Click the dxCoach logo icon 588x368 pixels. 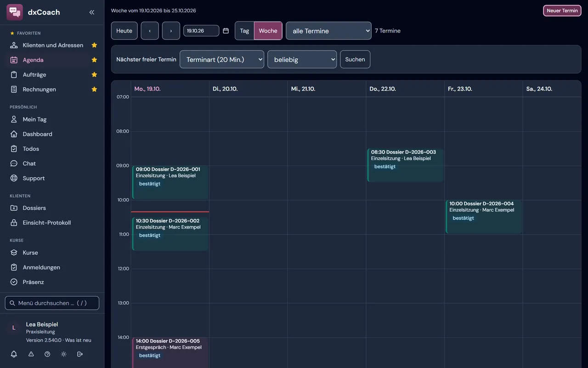pos(15,12)
